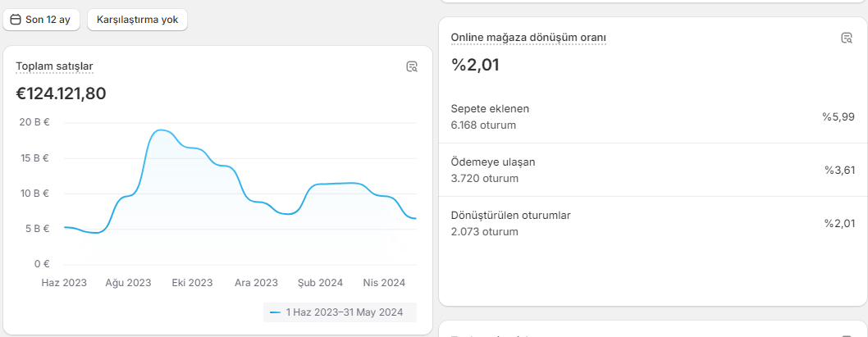Open the report icon on dönüşüm oranı card

[847, 39]
